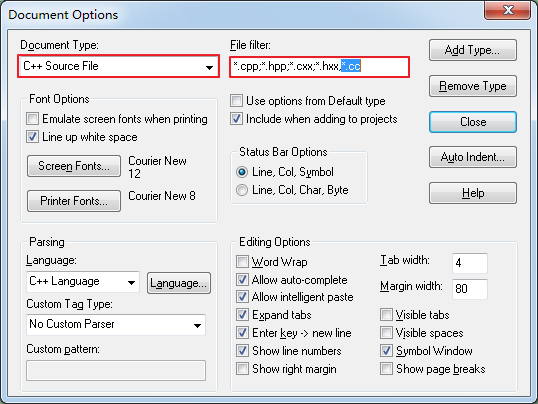Click in the File filter field
Screen dimensions: 538x404
pos(319,67)
